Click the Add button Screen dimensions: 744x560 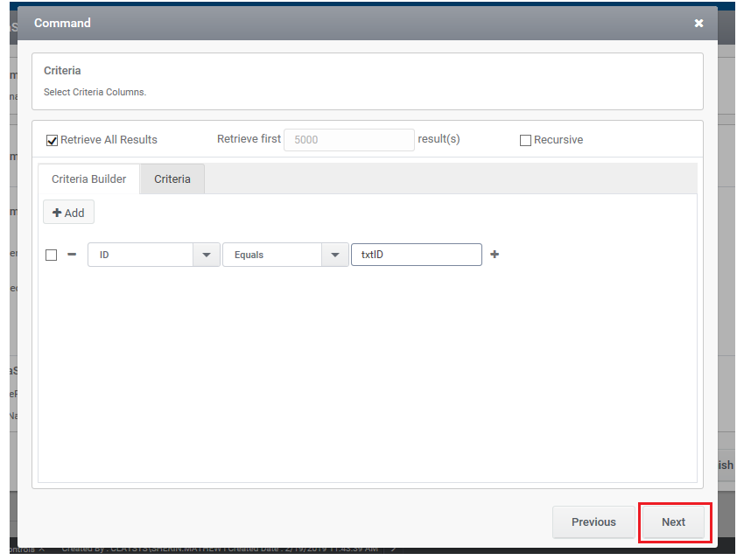click(69, 213)
